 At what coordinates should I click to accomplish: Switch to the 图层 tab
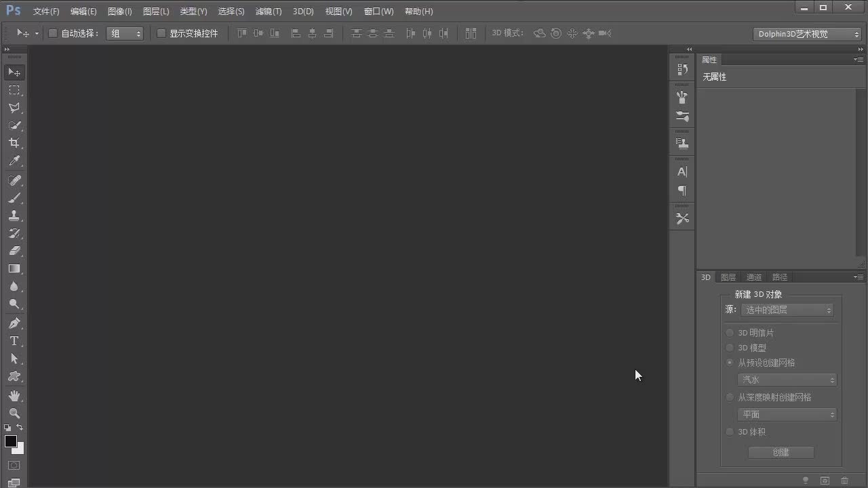tap(728, 277)
